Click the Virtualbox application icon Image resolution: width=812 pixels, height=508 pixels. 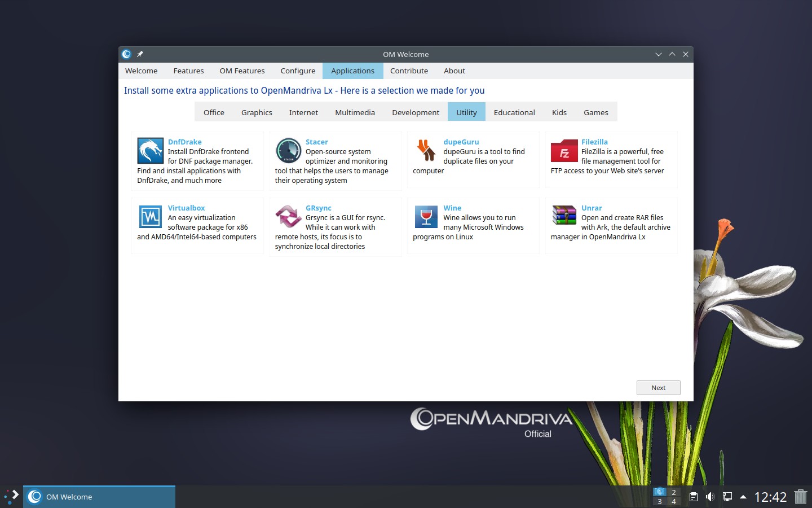(151, 217)
